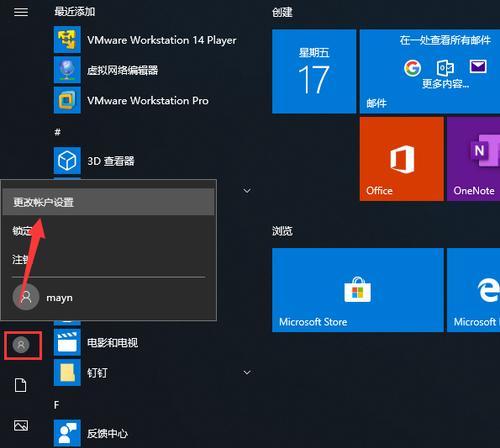This screenshot has width=500, height=448.
Task: Select 更改帐户设置 menu entry
Action: 108,202
